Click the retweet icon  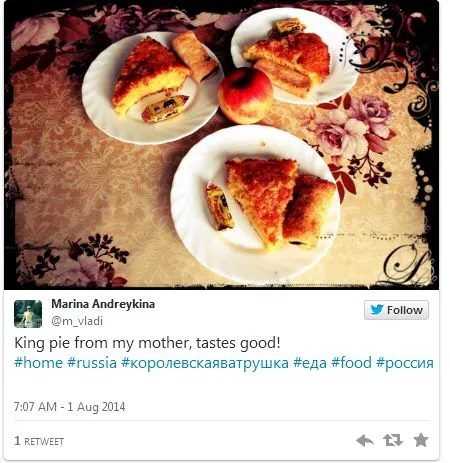coord(393,440)
